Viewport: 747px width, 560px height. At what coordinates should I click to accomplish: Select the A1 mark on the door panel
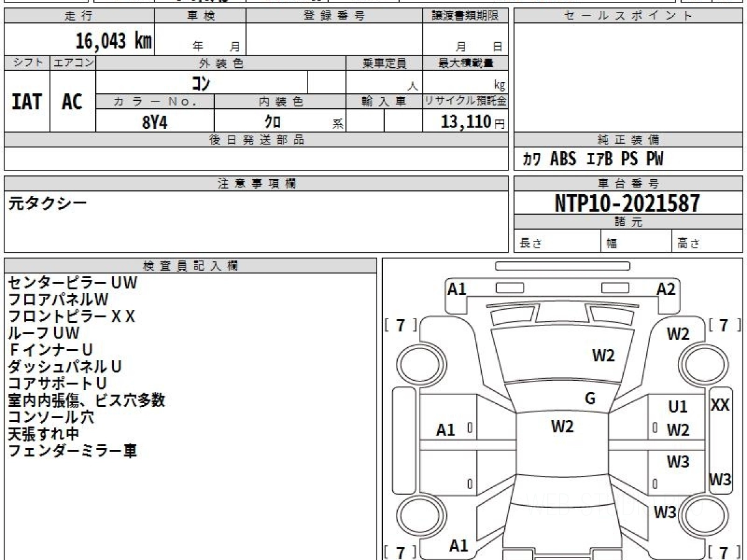446,430
